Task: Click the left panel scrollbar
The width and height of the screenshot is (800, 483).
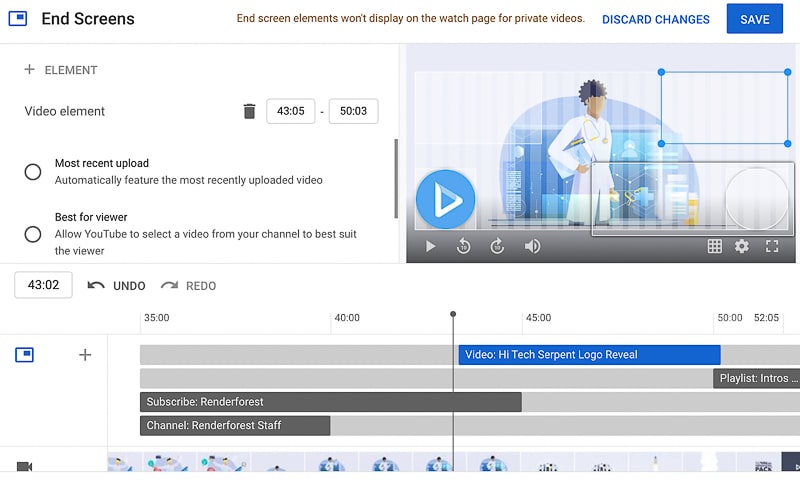Action: point(396,179)
